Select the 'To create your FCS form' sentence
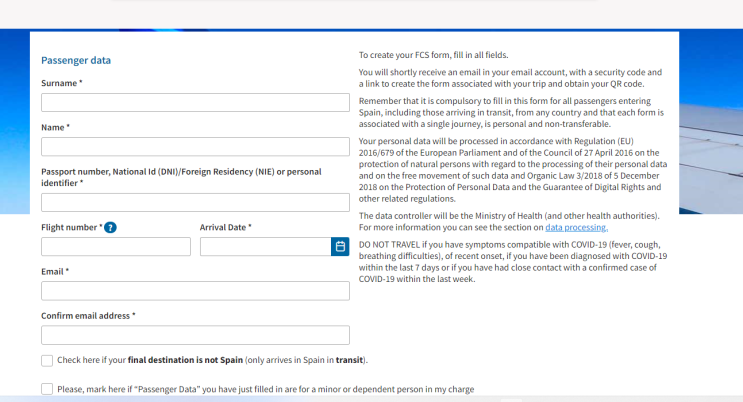Screen dimensions: 743x402 (x=433, y=55)
